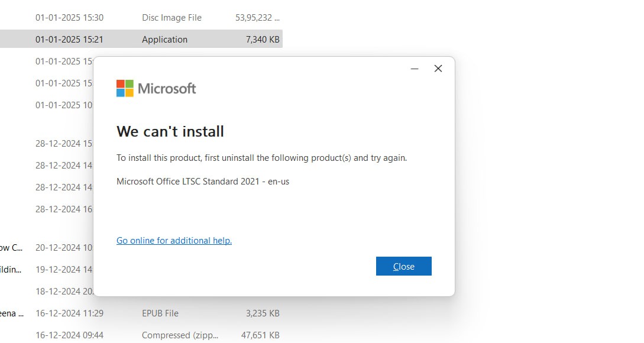Click the 16-12-2024 09:44 date cell
This screenshot has height=343, width=644.
69,335
